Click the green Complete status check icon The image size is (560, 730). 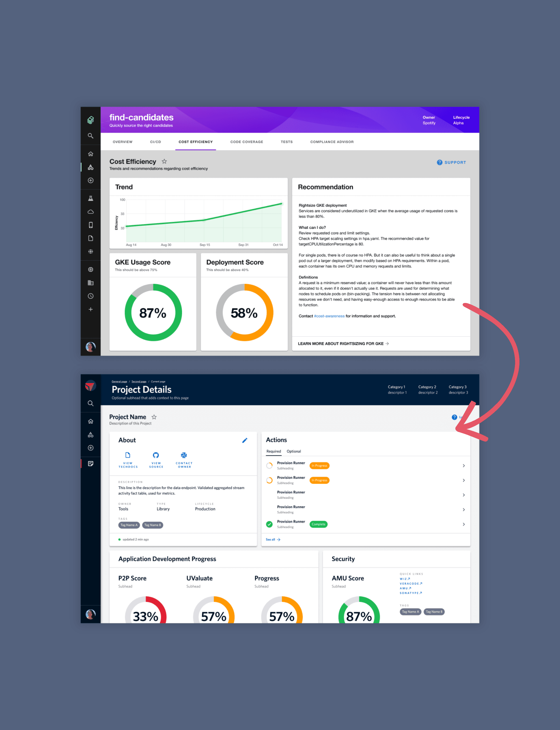tap(269, 524)
